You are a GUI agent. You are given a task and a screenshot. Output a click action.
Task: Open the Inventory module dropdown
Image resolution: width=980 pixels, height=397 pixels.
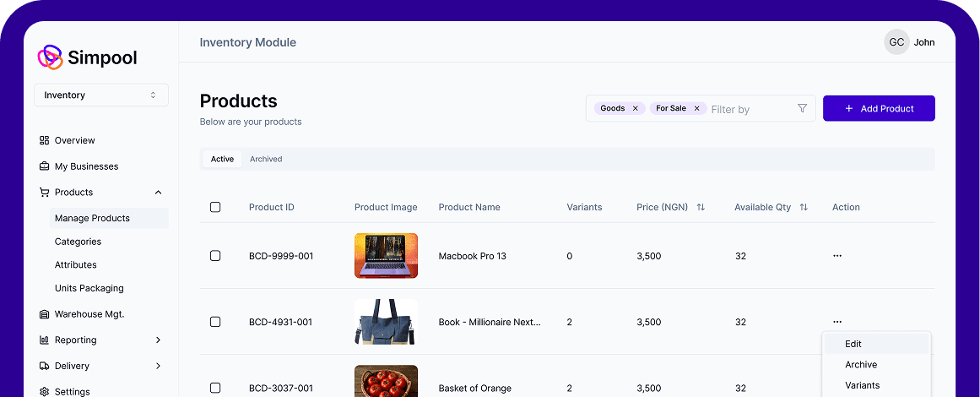pos(101,95)
